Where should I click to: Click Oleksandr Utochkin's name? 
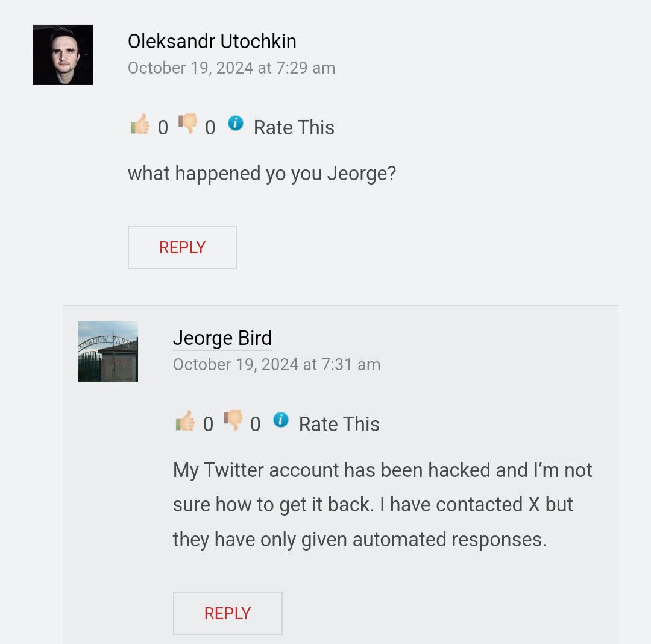point(212,41)
